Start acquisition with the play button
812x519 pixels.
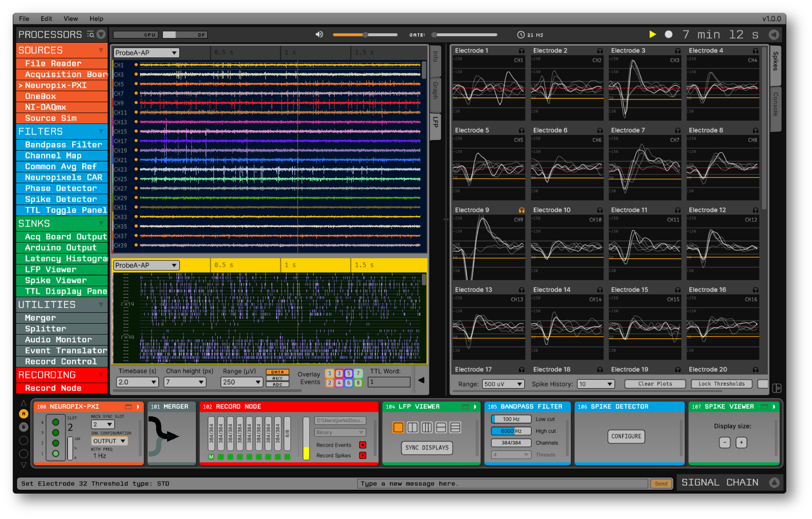tap(653, 34)
